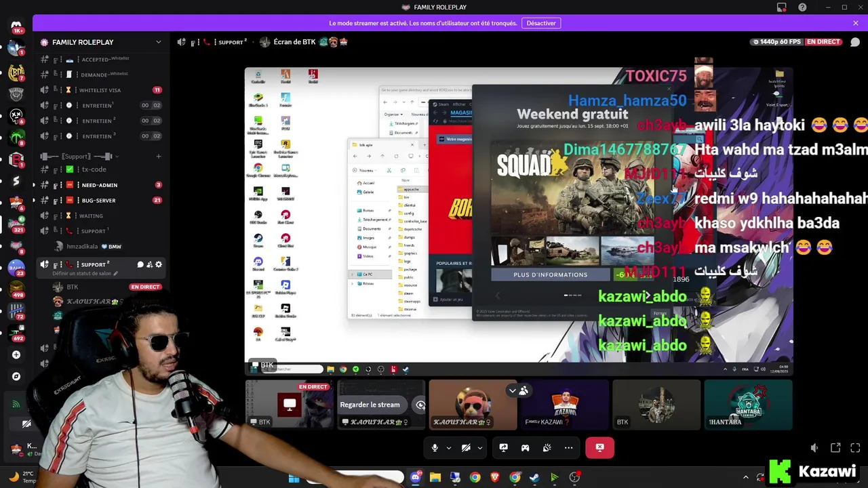868x488 pixels.
Task: Open camera options dropdown arrow
Action: [x=479, y=448]
